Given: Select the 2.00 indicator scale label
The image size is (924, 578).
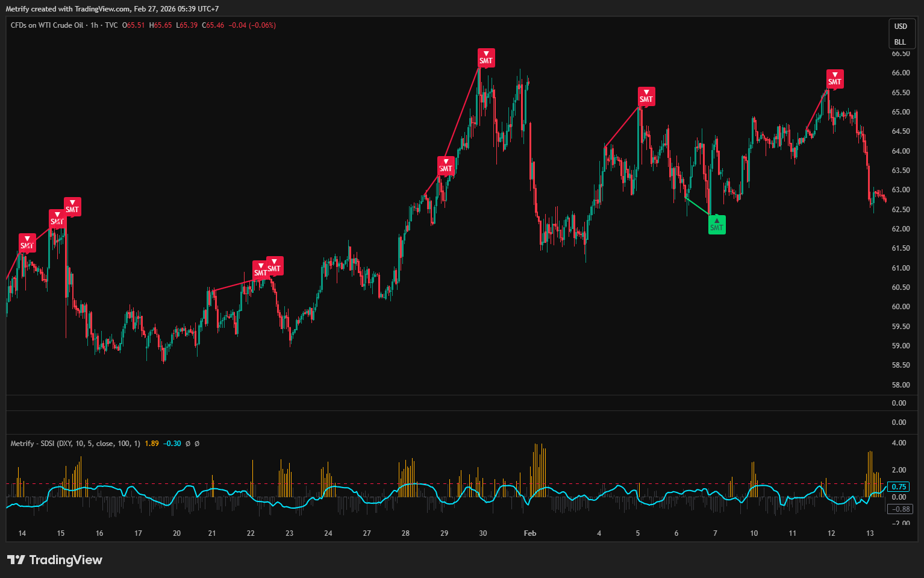Looking at the screenshot, I should 899,470.
